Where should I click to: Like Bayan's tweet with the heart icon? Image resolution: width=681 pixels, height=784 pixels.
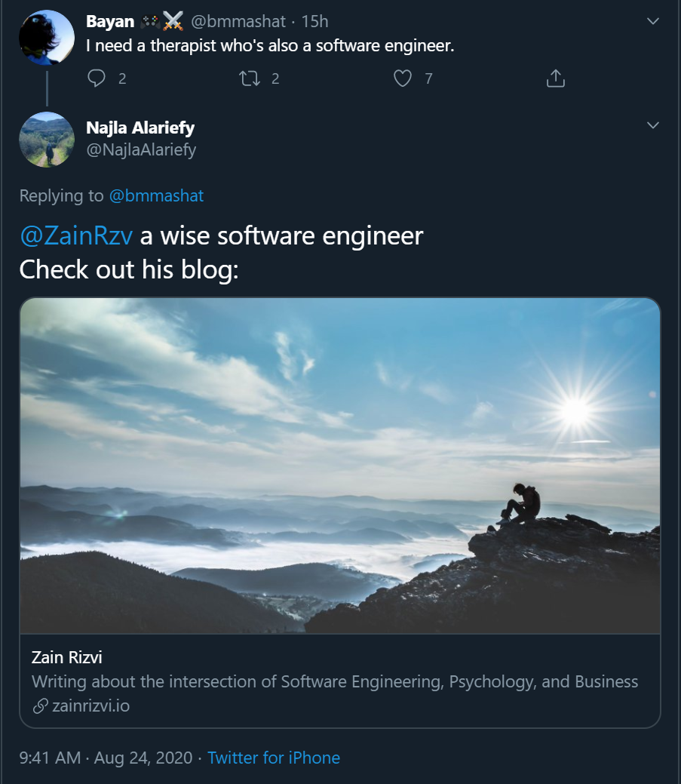[x=403, y=78]
